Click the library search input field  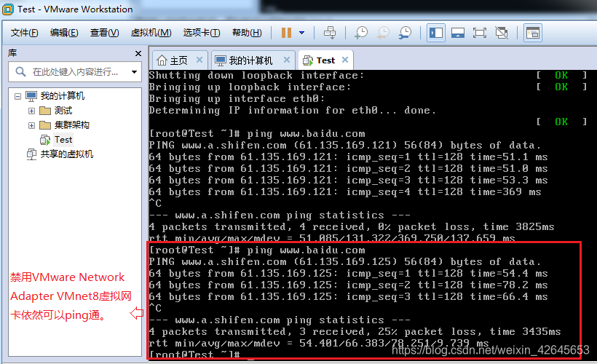point(75,71)
